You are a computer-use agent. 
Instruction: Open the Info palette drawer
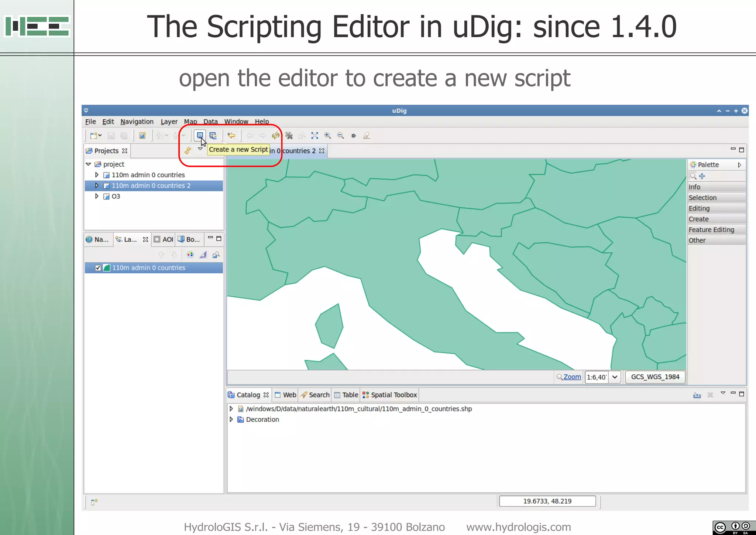[717, 187]
